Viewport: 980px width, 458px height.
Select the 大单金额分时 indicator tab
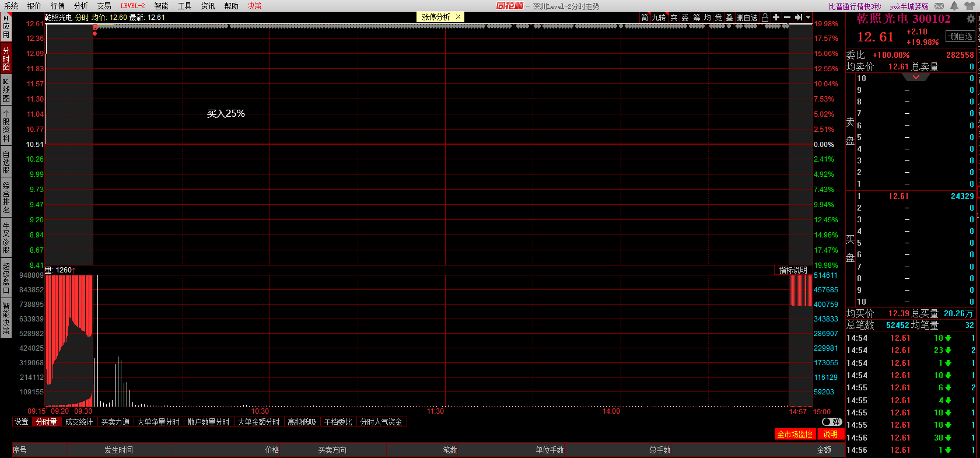(258, 422)
